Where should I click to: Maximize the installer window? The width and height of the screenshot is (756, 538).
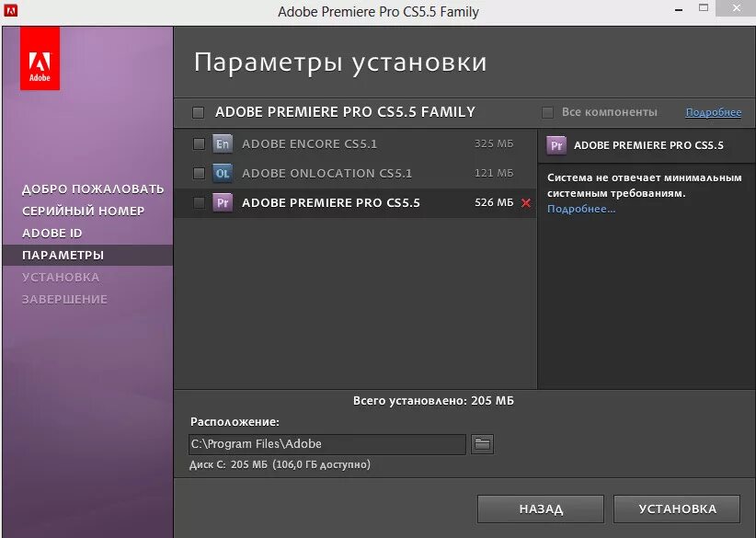pyautogui.click(x=704, y=8)
